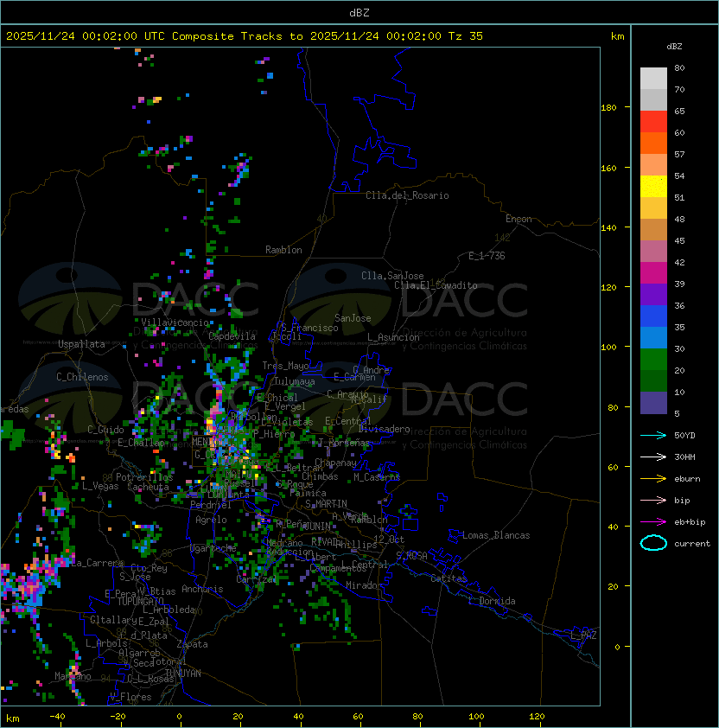
Task: Pick the magenta 39-42 dBZ swatch
Action: (x=653, y=273)
